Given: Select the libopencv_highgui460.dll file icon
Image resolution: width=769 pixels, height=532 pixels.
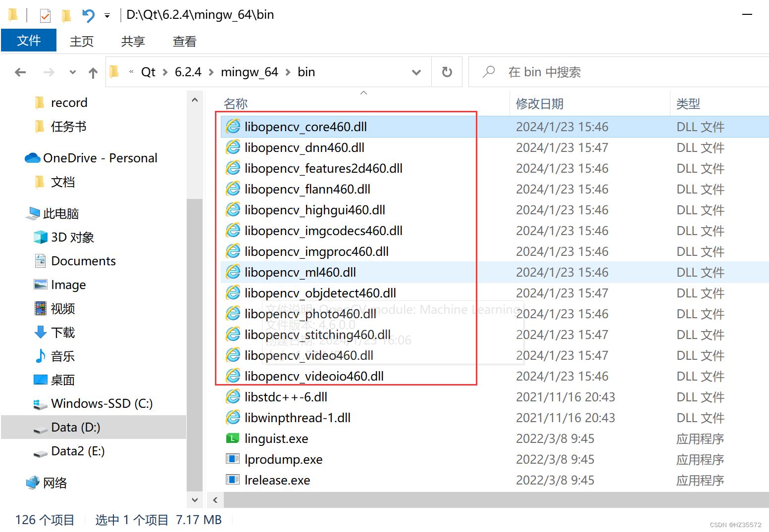Looking at the screenshot, I should point(233,209).
